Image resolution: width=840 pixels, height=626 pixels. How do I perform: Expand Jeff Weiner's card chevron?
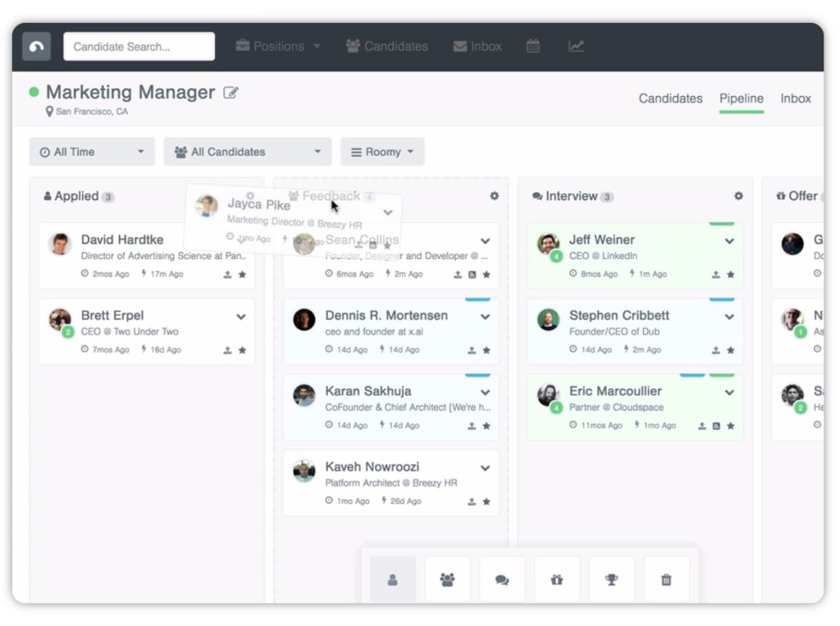point(729,241)
